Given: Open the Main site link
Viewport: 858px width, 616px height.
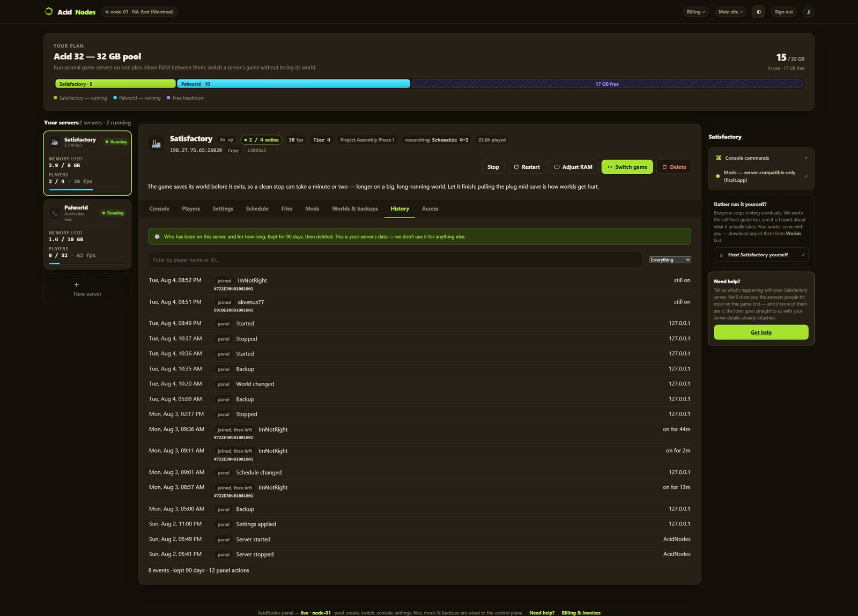Looking at the screenshot, I should pos(730,12).
